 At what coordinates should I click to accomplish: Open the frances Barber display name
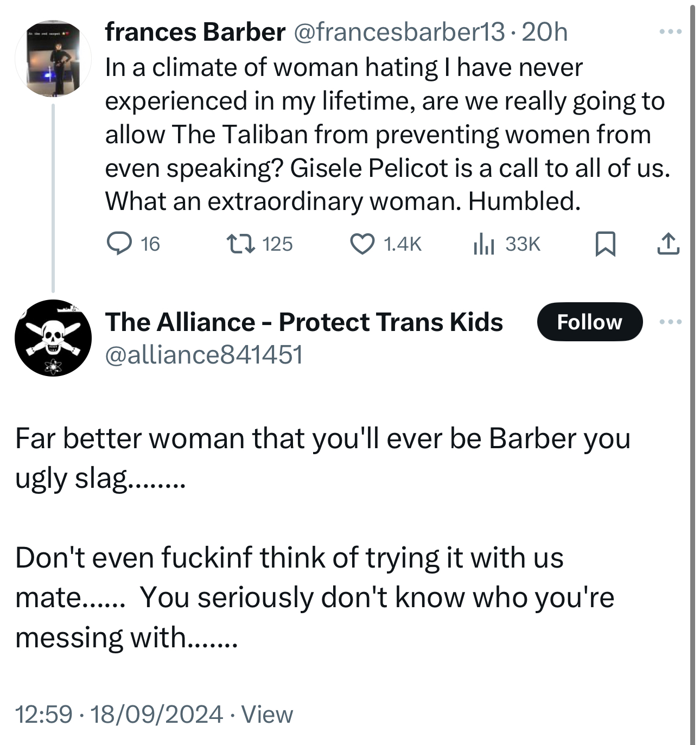point(195,33)
